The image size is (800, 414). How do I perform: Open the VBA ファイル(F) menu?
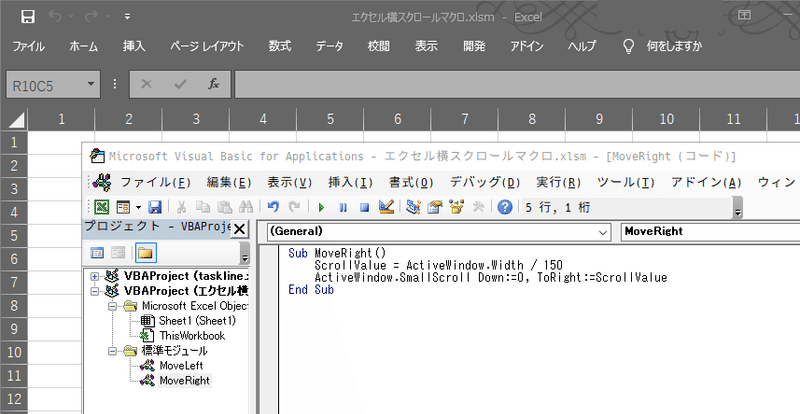[x=155, y=182]
